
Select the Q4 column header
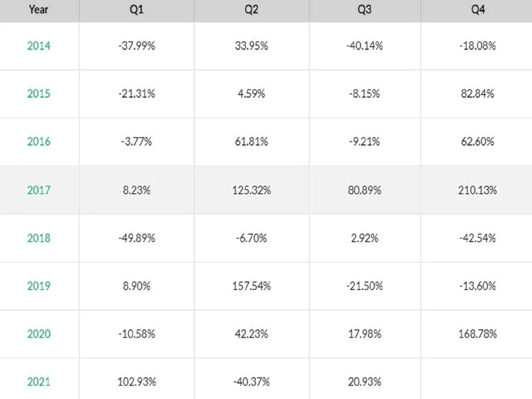[476, 10]
